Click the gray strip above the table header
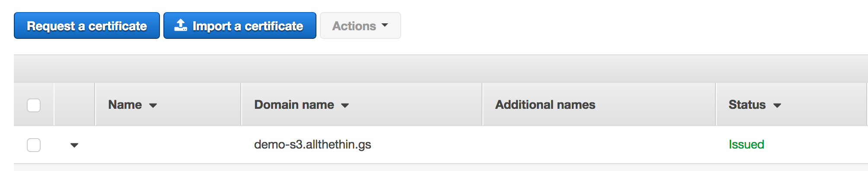The image size is (868, 171). (440, 69)
